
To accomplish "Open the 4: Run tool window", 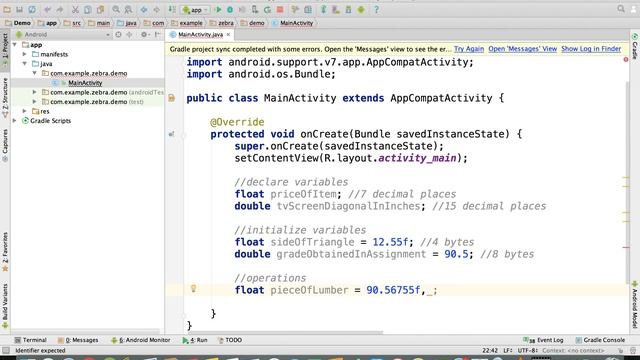I will 195,340.
